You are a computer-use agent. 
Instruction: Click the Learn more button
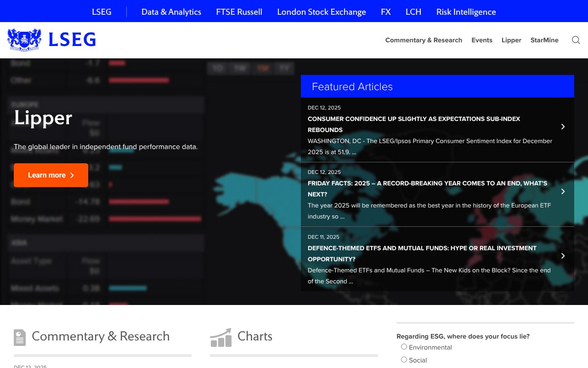(51, 175)
